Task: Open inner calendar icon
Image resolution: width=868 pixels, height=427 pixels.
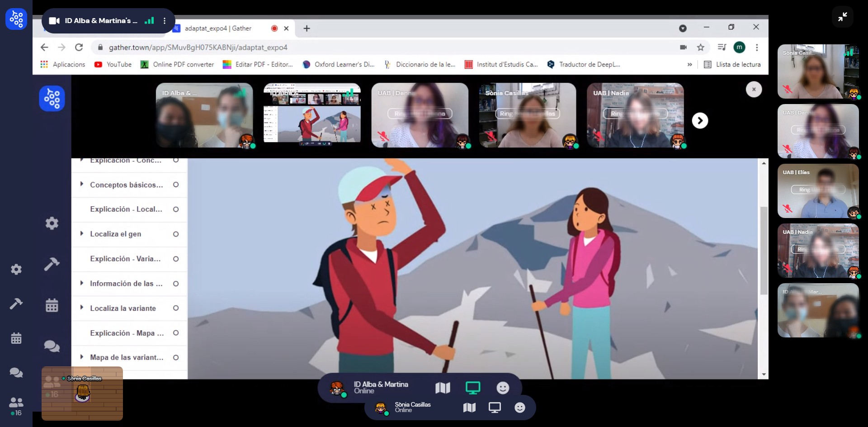Action: pos(52,305)
